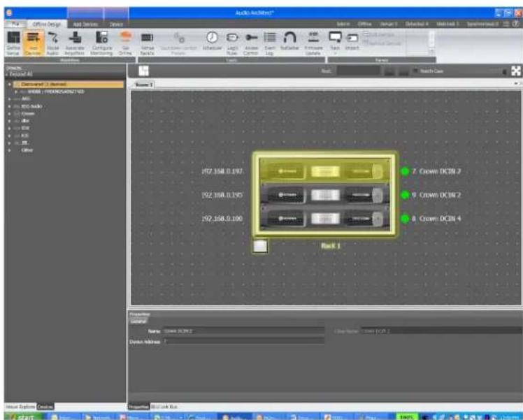
Task: Open the help icon in top right bar
Action: pos(516,24)
